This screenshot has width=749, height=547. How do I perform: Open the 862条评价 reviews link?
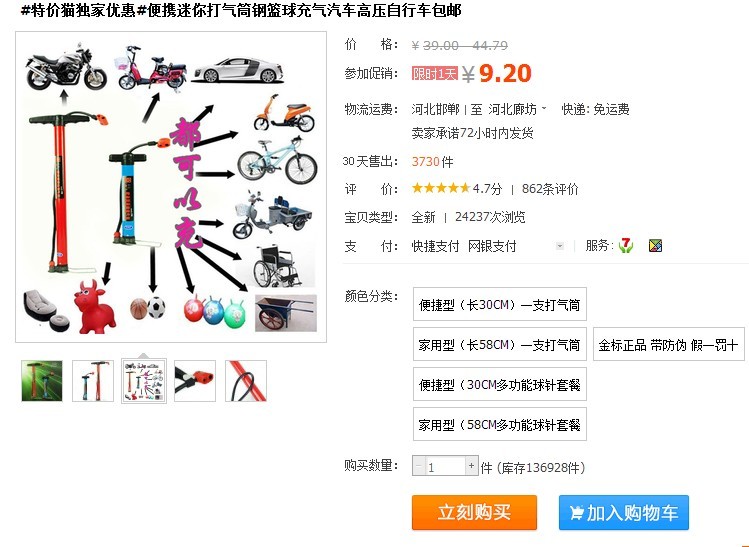coord(550,189)
